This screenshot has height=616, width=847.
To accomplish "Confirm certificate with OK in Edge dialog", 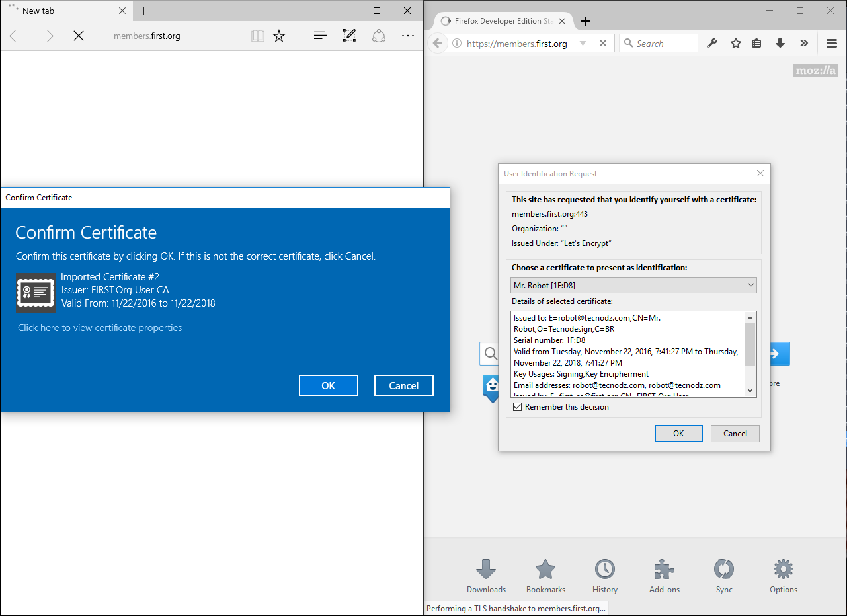I will (x=329, y=385).
